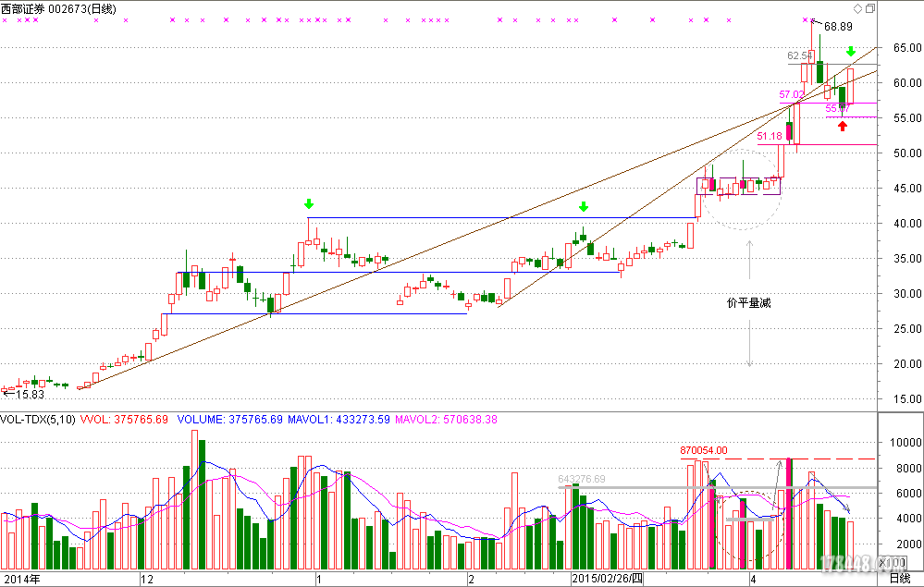Select the 2015/02/26 date marker on timeline
This screenshot has height=587, width=924.
pyautogui.click(x=606, y=580)
